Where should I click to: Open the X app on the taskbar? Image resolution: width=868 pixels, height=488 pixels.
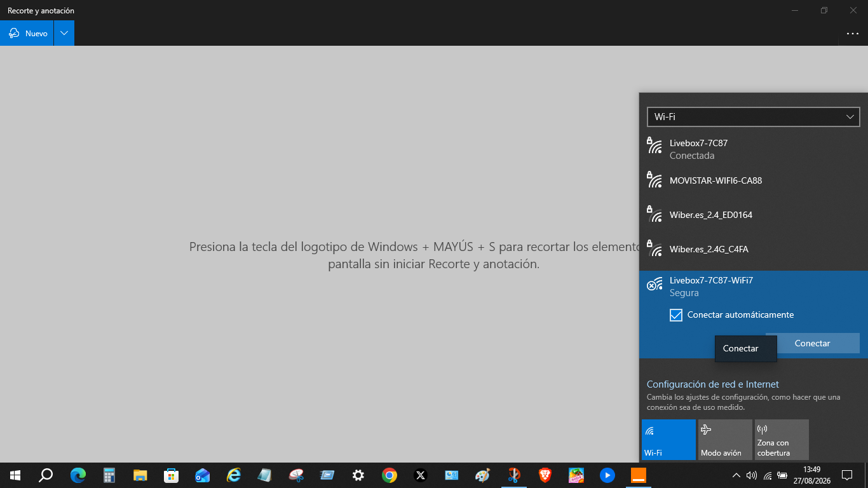tap(421, 475)
